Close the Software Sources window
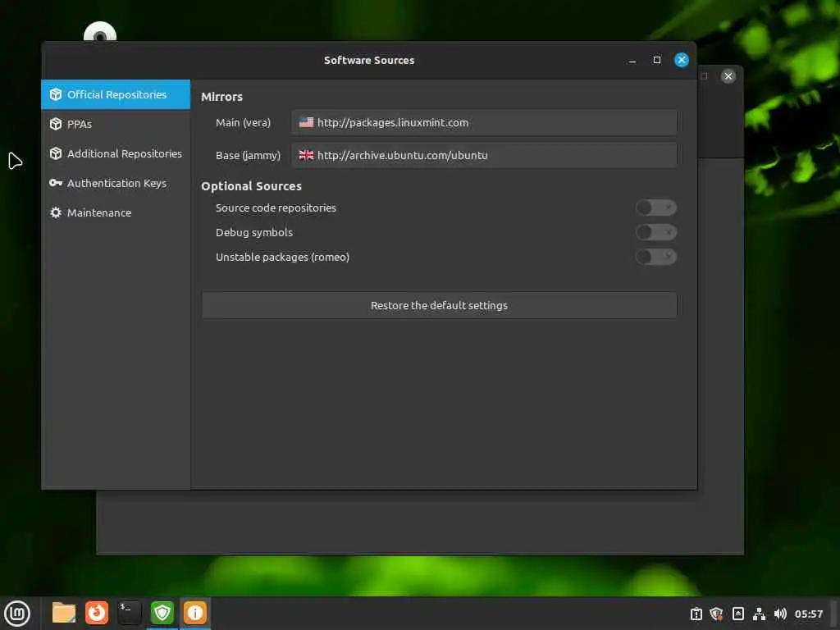840x630 pixels. click(682, 60)
